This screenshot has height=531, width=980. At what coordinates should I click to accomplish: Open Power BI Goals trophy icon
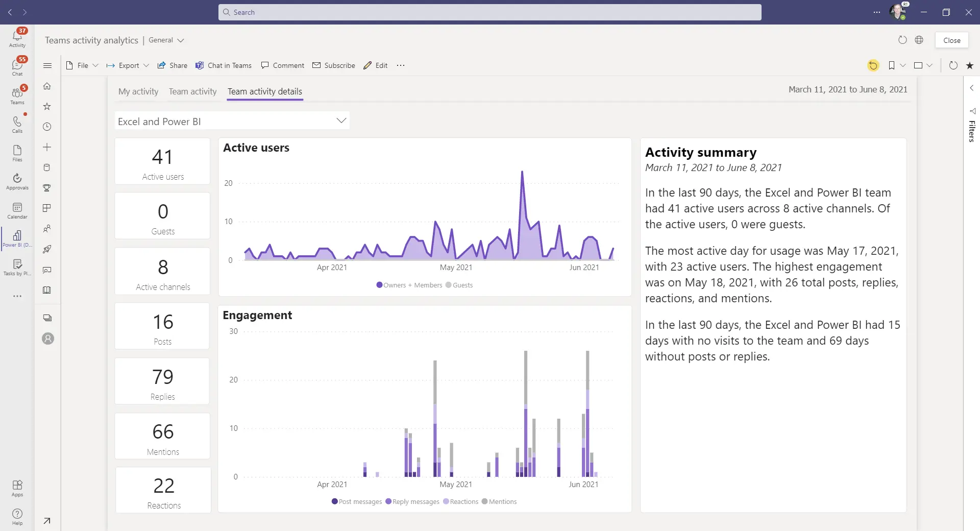(x=47, y=188)
